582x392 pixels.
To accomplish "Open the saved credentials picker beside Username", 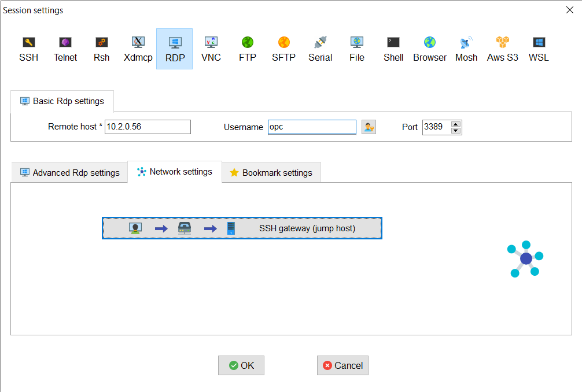I will [369, 127].
